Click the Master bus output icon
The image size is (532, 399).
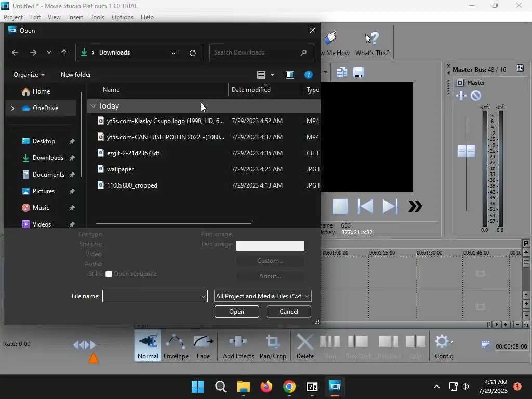pos(460,83)
